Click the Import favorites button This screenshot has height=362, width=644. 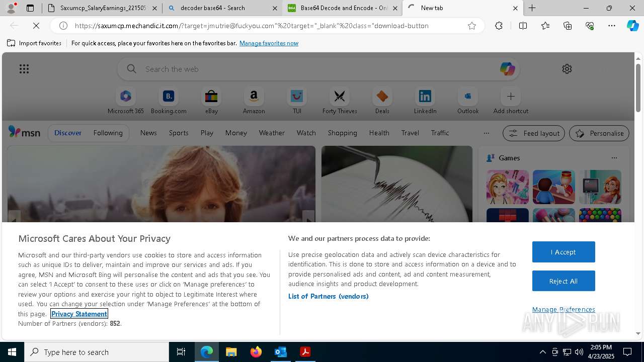(x=34, y=43)
